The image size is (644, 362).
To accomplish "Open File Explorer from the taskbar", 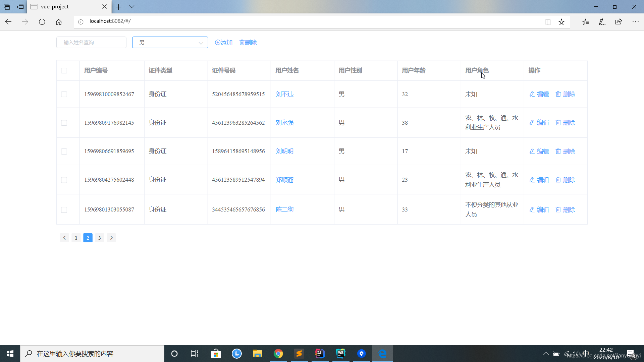I will (257, 354).
